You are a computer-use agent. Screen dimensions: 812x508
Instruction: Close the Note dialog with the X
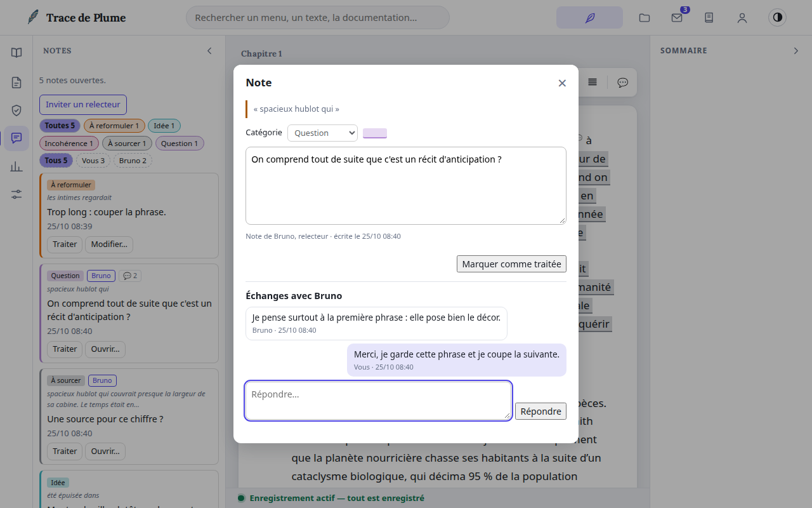point(562,83)
